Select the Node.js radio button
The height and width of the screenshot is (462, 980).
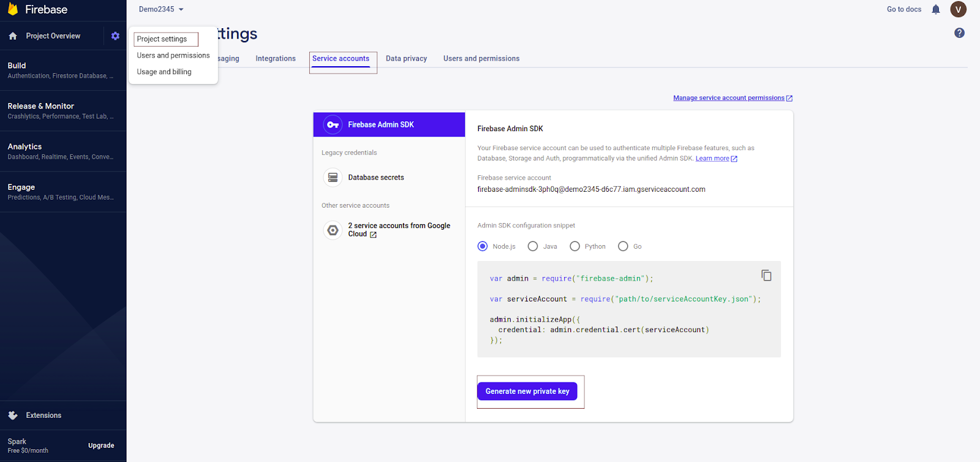point(483,246)
